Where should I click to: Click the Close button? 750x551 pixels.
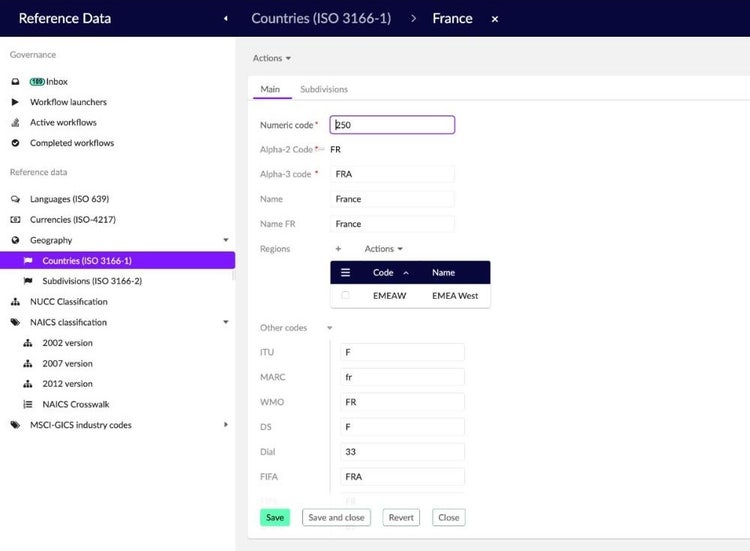click(x=449, y=518)
